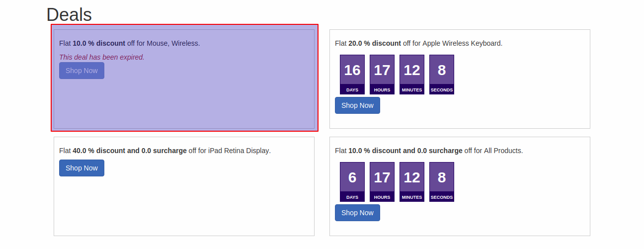Click minutes tile in All Products countdown

pyautogui.click(x=412, y=181)
